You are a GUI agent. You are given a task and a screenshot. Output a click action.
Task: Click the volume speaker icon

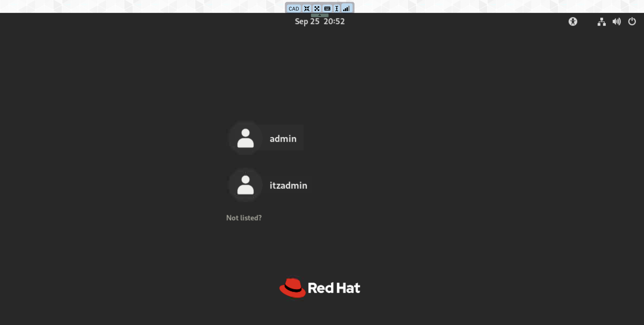tap(616, 22)
